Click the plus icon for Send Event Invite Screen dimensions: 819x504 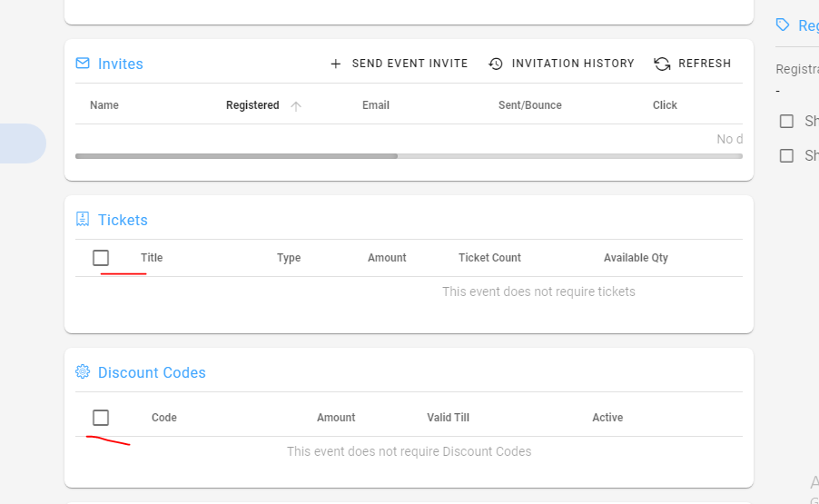pyautogui.click(x=336, y=64)
